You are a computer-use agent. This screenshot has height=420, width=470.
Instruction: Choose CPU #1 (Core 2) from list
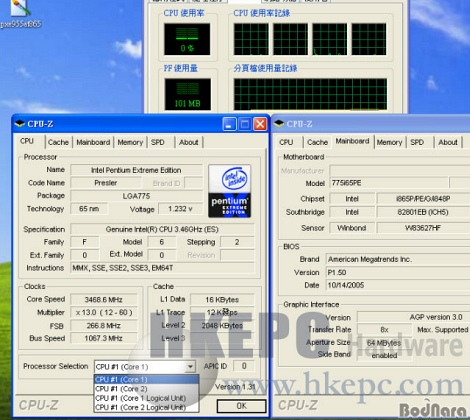click(146, 389)
